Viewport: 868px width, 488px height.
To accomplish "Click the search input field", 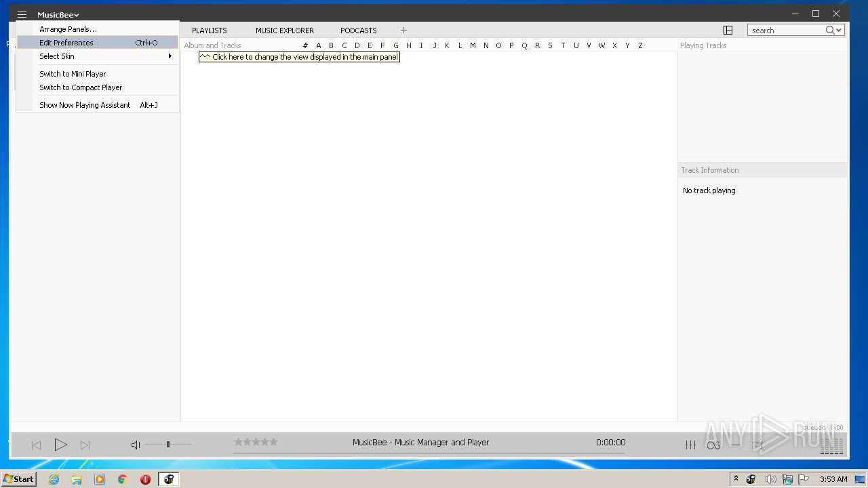I will [786, 30].
